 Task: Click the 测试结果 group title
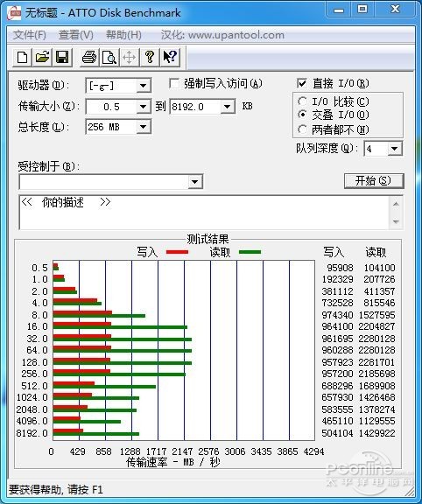(207, 239)
